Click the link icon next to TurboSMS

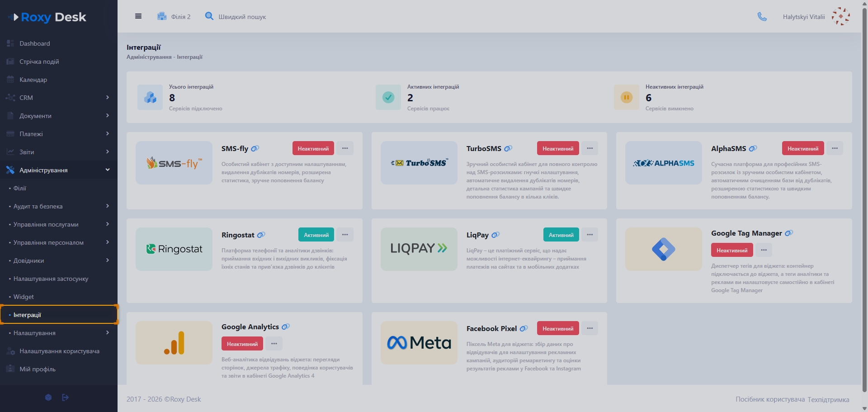tap(508, 148)
